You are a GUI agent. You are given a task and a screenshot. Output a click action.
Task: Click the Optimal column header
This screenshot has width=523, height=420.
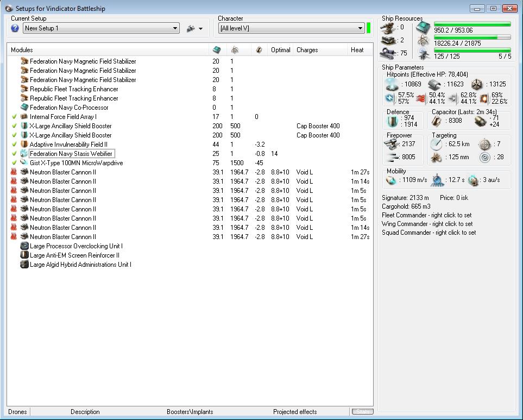(x=280, y=50)
